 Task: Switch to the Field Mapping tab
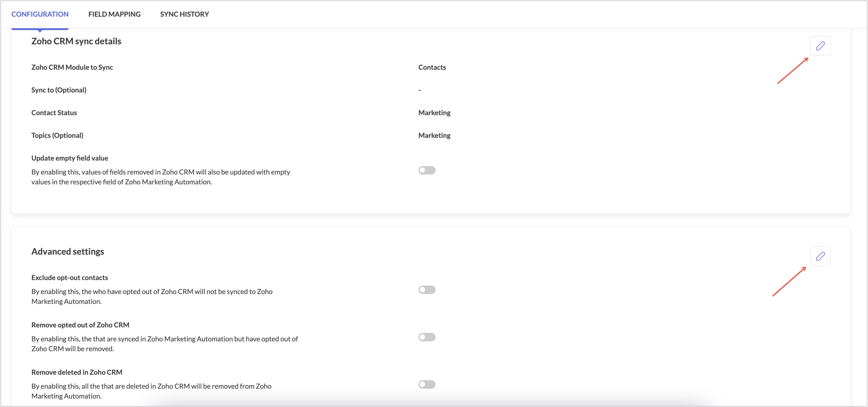[x=115, y=14]
